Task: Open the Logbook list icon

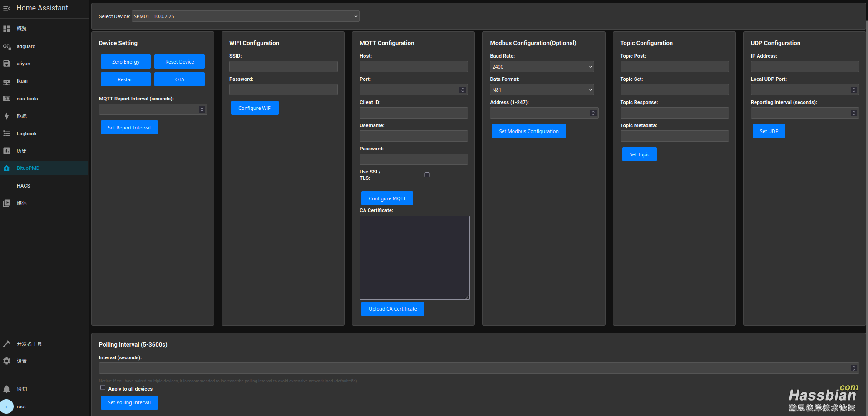Action: [x=7, y=134]
